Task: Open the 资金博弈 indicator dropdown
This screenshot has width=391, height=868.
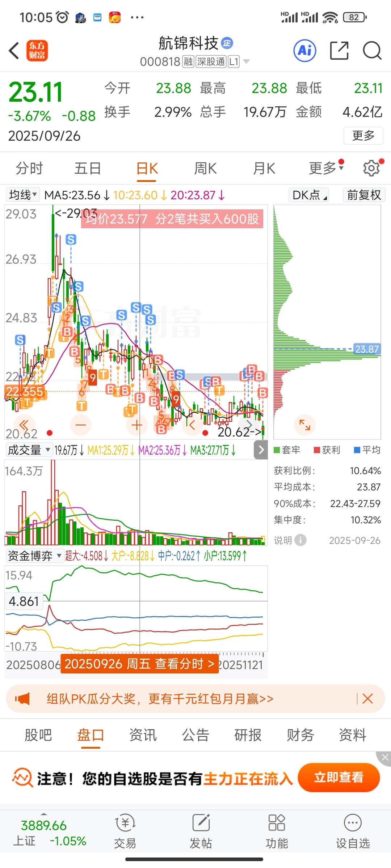Action: (x=34, y=556)
